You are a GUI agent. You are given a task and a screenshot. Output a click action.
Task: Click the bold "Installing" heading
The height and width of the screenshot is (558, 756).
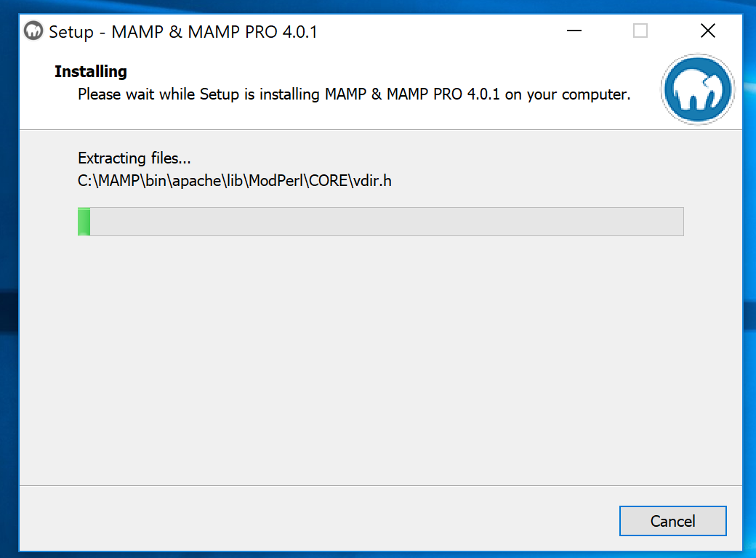[x=91, y=71]
